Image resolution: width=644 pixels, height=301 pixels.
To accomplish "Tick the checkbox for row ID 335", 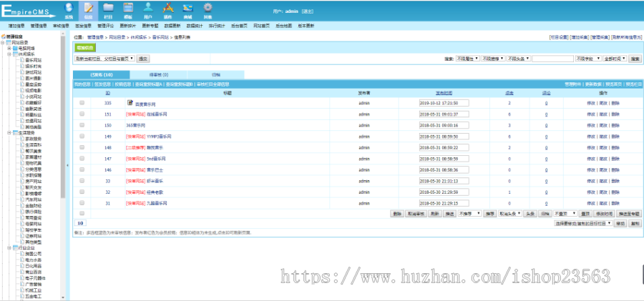I will 82,103.
